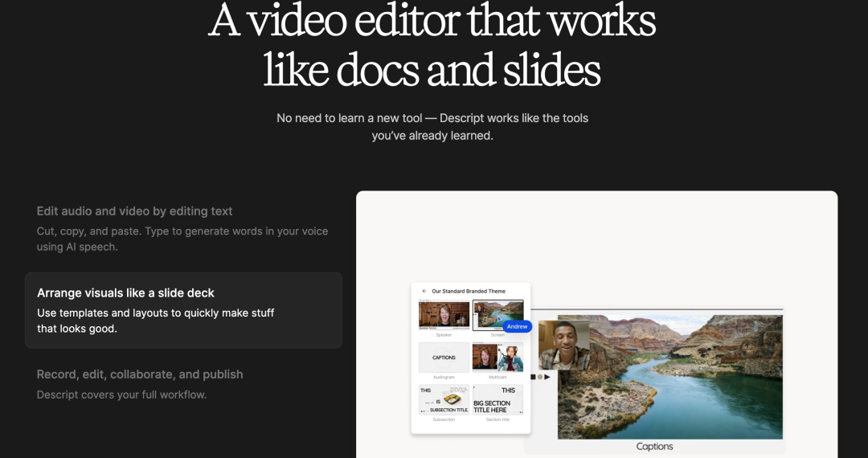Choose the Audiogram layout thumbnail

click(x=444, y=358)
